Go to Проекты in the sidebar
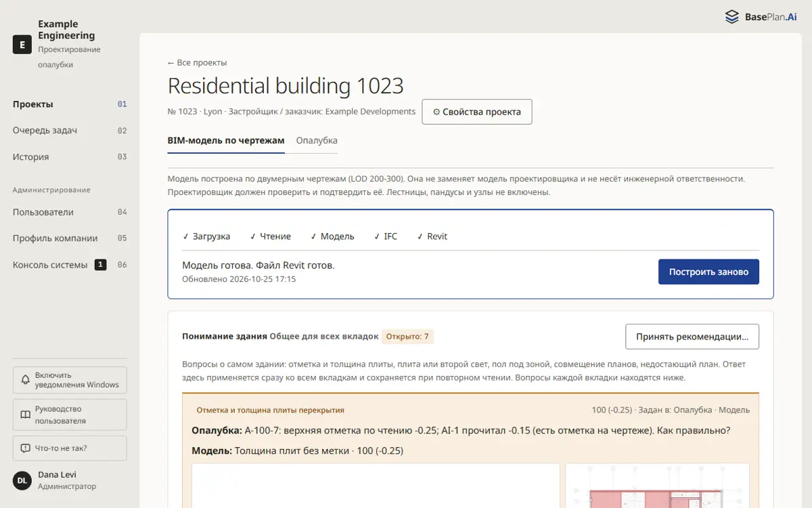The image size is (812, 508). [x=70, y=104]
